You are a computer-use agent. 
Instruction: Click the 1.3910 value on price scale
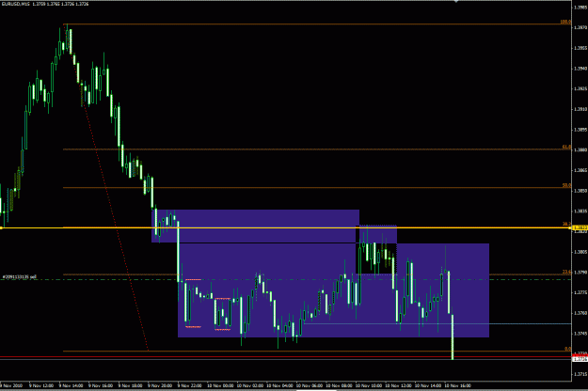click(580, 109)
